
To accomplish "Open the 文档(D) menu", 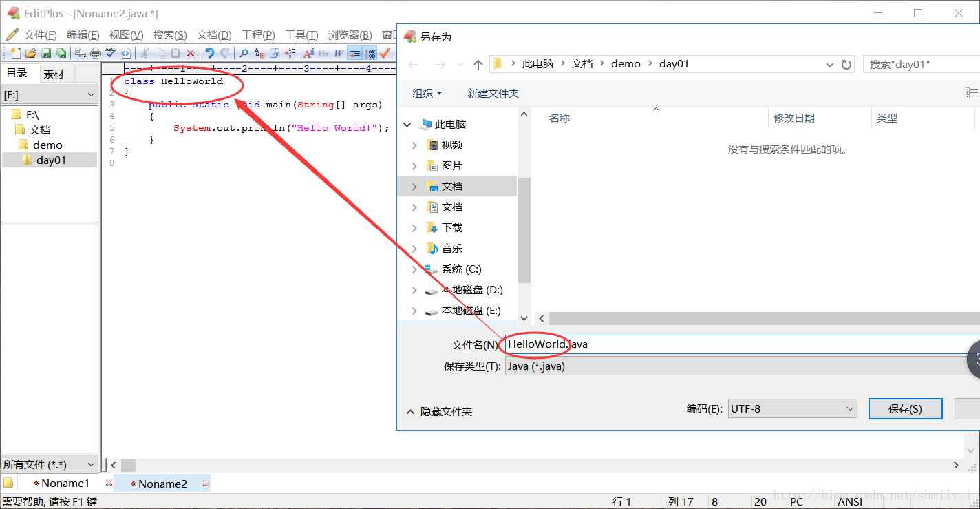I will 214,35.
